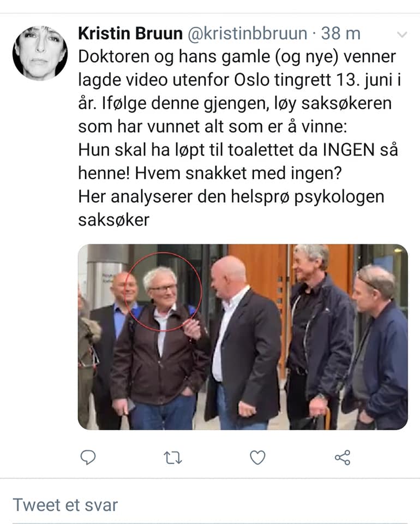Tap bald man in white shirt in photo
This screenshot has height=524, width=420.
[243, 344]
